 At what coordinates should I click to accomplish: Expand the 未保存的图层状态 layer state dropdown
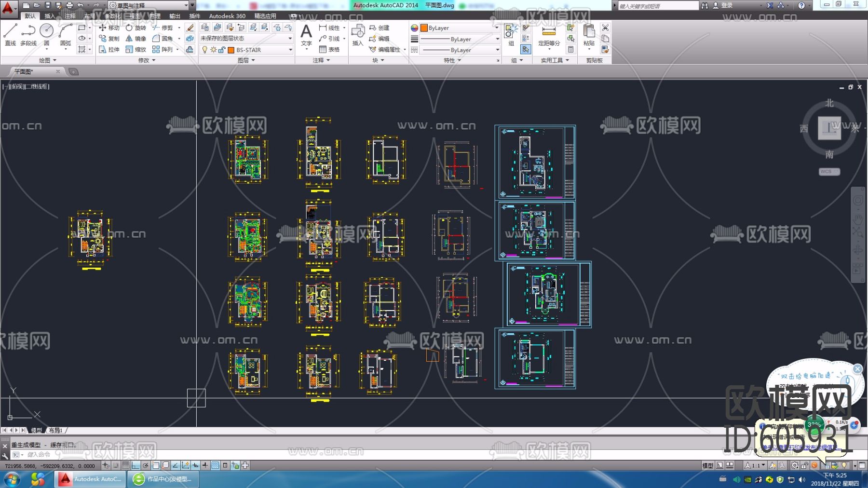tap(290, 39)
